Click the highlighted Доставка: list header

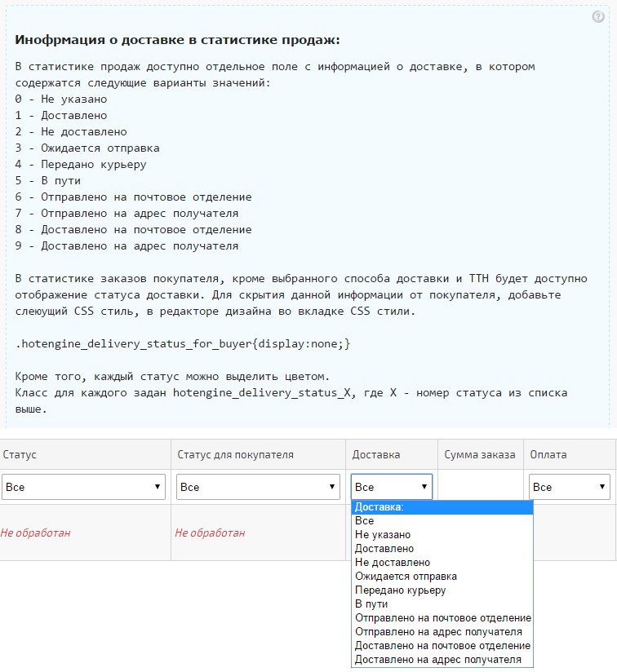coord(442,507)
